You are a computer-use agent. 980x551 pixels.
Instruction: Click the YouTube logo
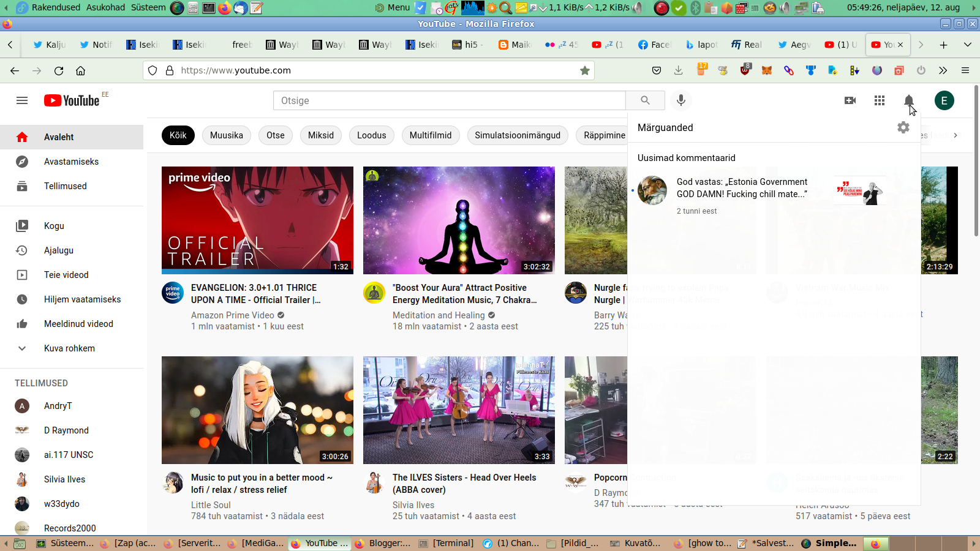click(72, 100)
